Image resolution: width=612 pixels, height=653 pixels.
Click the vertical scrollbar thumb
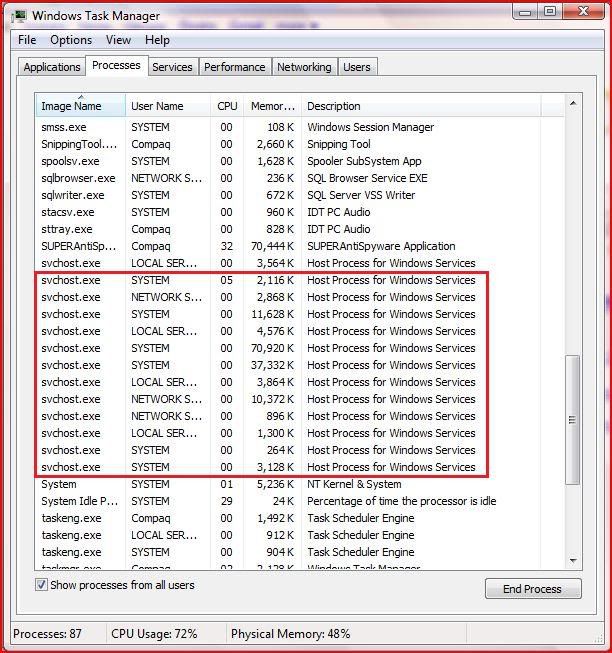click(x=572, y=420)
